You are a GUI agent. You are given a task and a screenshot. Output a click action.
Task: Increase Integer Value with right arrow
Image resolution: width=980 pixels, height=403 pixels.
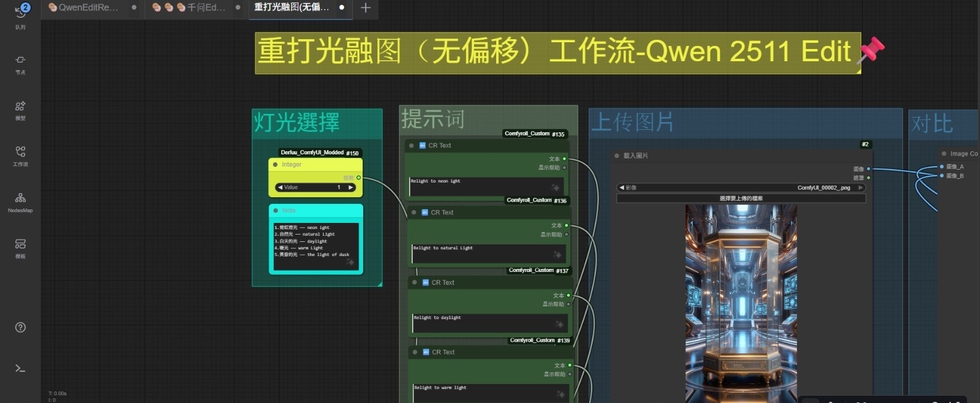click(x=351, y=187)
